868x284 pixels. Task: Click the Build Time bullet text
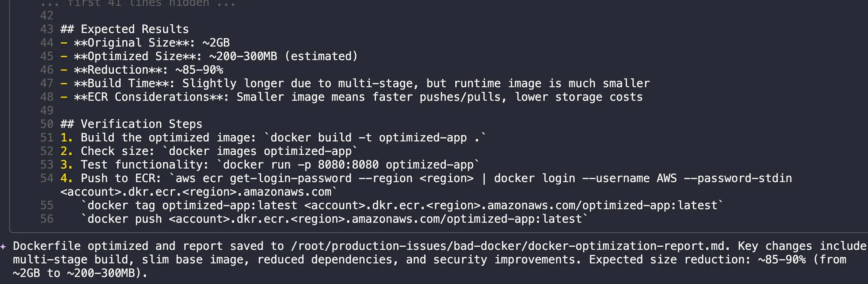point(362,83)
